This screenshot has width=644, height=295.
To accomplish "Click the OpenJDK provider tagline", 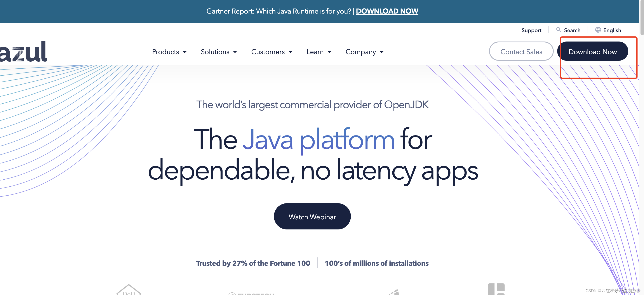I will point(313,105).
